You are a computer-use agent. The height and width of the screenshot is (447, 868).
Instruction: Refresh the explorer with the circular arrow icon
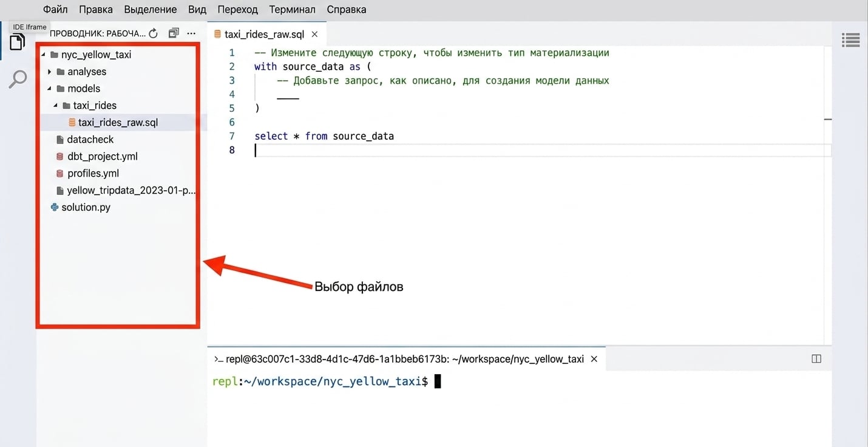(153, 33)
